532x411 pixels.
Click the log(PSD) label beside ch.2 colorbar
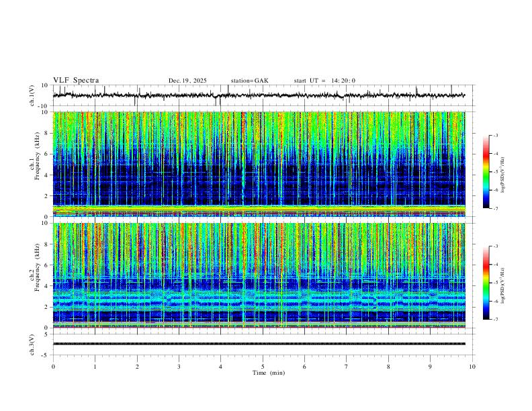point(502,286)
